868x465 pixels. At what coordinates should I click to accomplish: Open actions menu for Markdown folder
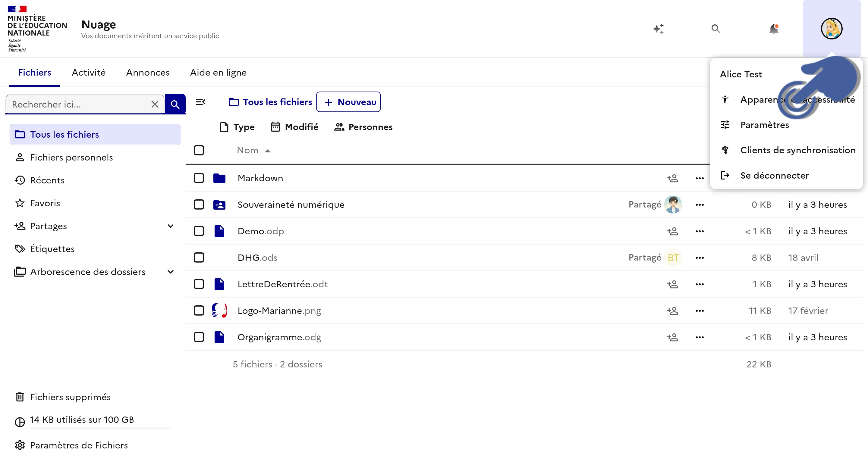[x=700, y=178]
